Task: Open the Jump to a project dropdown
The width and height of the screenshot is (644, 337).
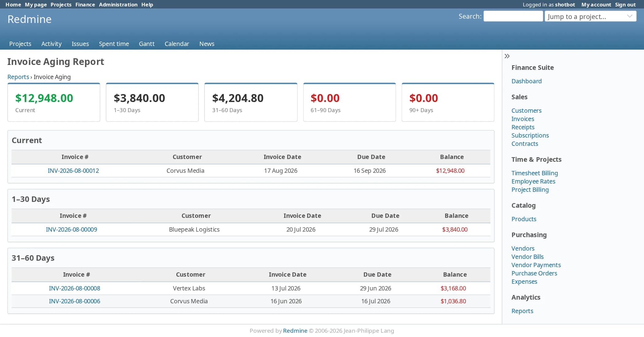Action: pyautogui.click(x=590, y=16)
